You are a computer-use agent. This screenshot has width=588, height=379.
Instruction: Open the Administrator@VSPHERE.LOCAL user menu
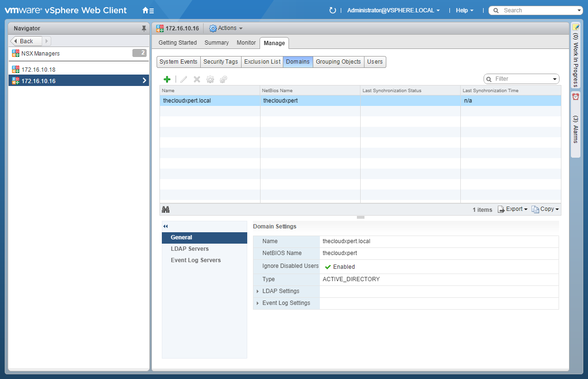(393, 10)
